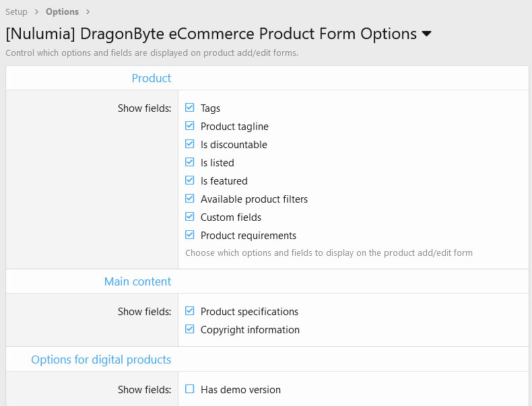Toggle the Is featured checkbox
The image size is (532, 406).
pos(190,180)
